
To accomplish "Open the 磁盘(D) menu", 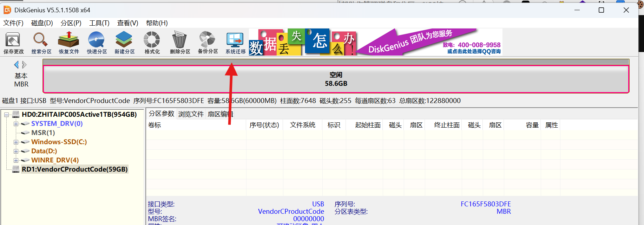I will 42,23.
